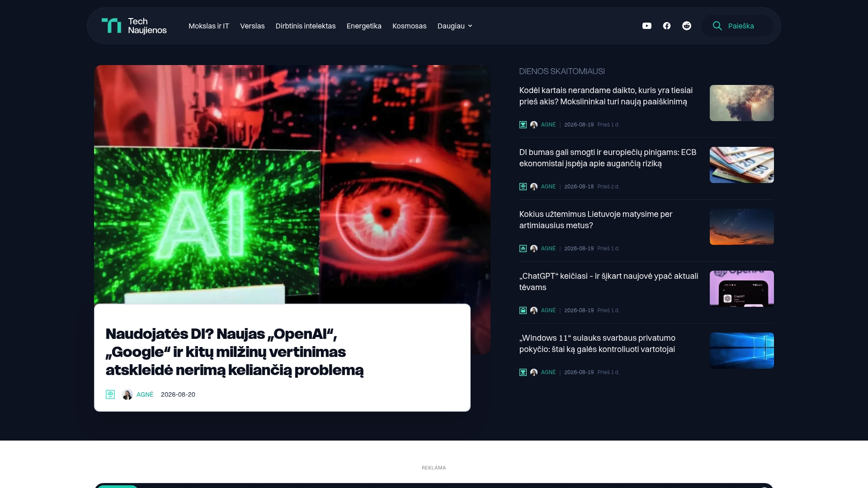Screen dimensions: 868x488
Task: Open the Windows logo thumbnail
Action: click(741, 351)
